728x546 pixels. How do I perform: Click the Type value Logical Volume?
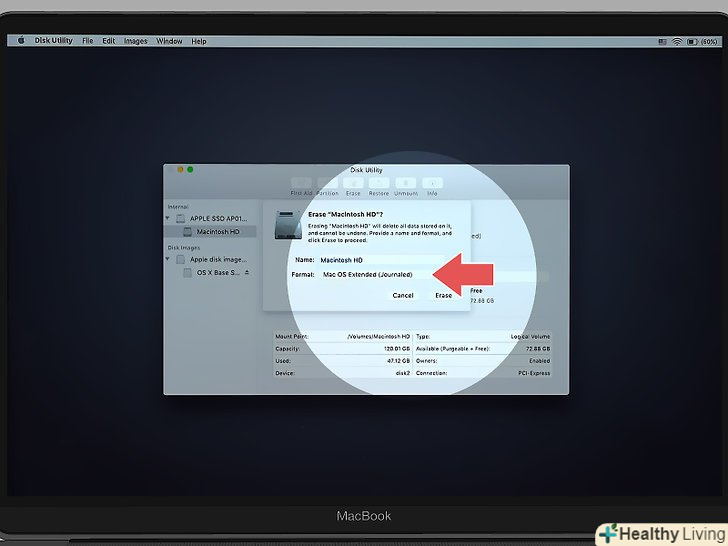(x=530, y=336)
